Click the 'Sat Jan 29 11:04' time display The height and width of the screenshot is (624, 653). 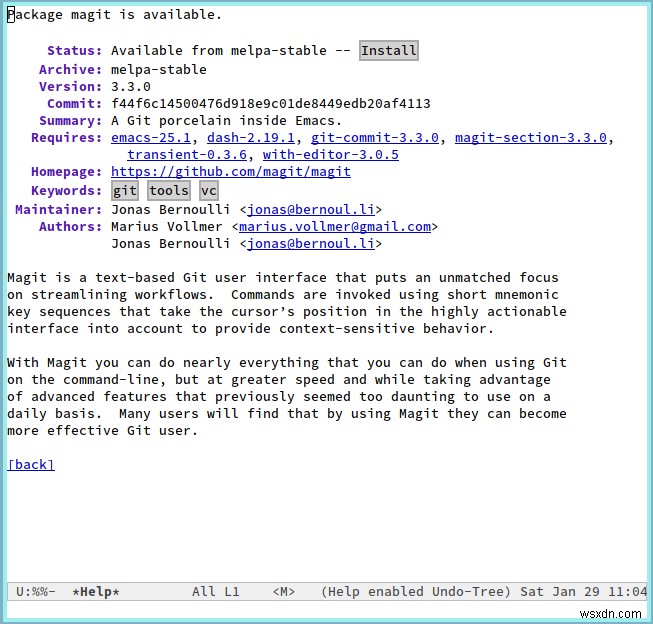tap(583, 592)
